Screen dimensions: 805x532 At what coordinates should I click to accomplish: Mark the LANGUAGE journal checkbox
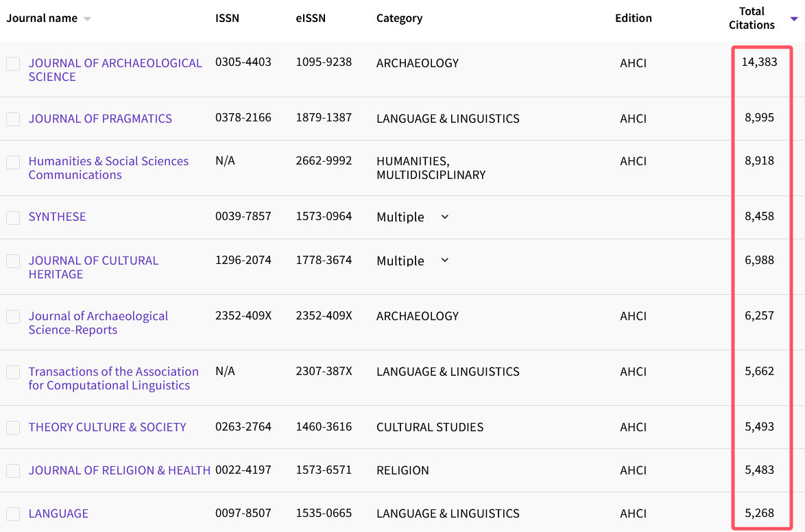click(x=13, y=514)
